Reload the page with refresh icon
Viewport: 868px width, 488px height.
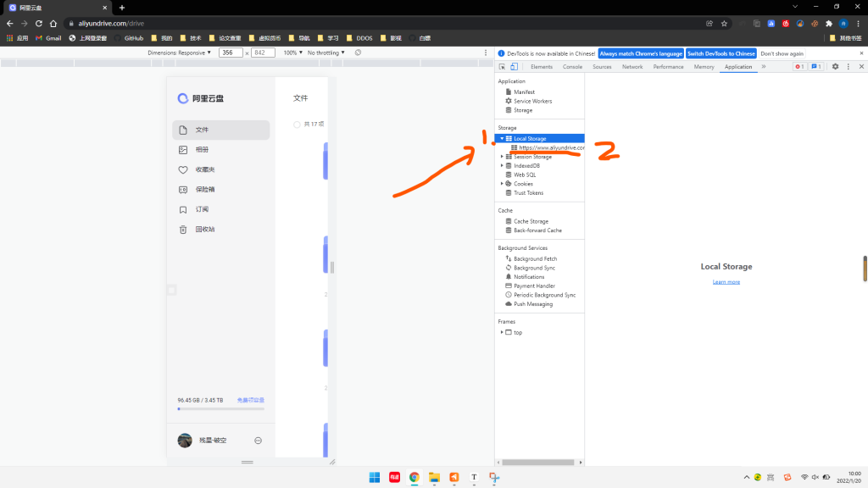(x=39, y=23)
